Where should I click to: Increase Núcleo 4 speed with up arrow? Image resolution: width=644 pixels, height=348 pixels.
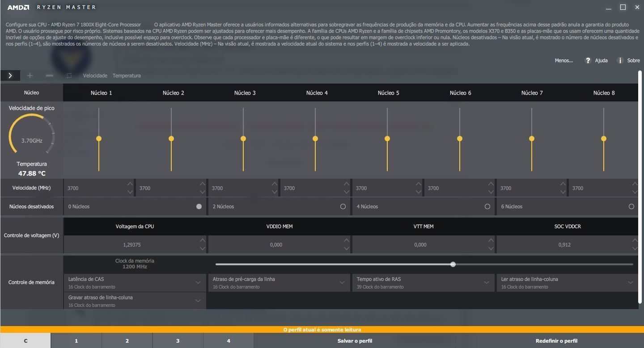pyautogui.click(x=347, y=184)
